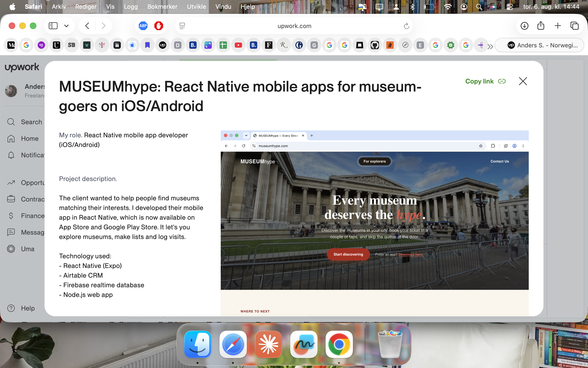This screenshot has height=368, width=588.
Task: Open the Wi-Fi menu bar item
Action: tap(448, 7)
